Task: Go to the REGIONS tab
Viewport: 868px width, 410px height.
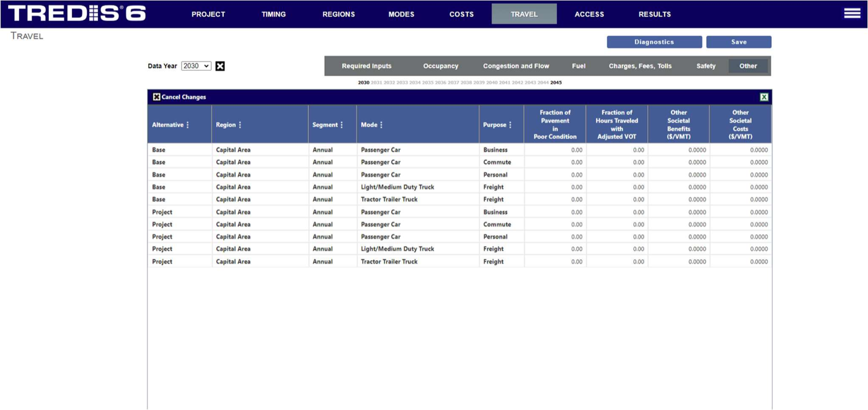Action: pos(339,14)
